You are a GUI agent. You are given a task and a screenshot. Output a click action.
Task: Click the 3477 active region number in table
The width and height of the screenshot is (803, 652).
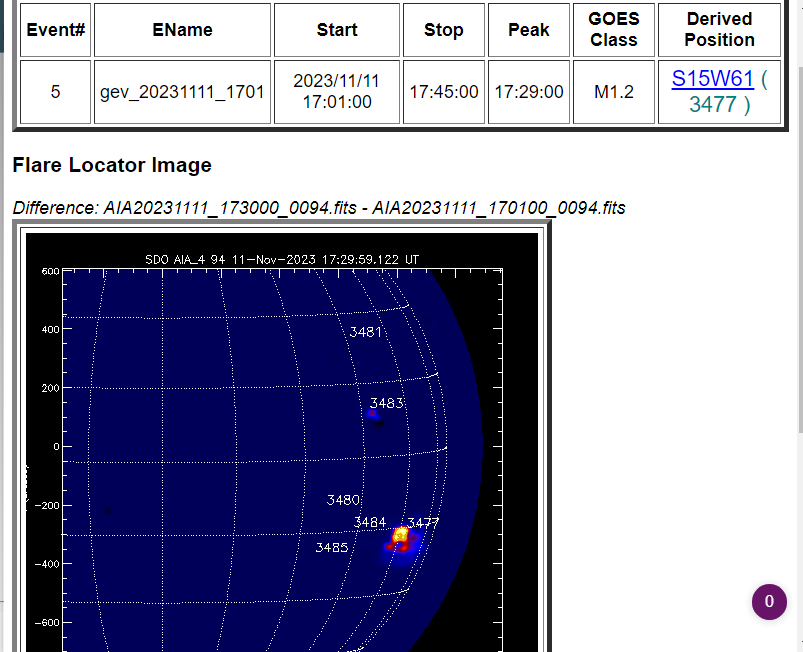tap(712, 104)
